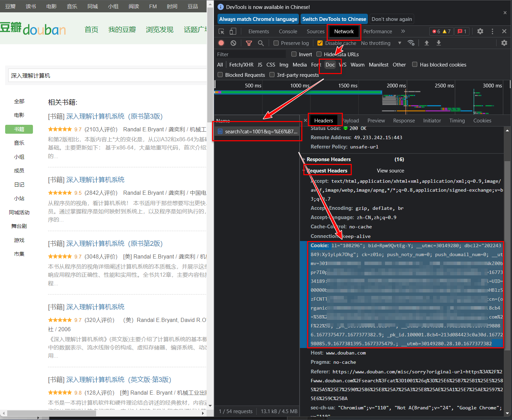The height and width of the screenshot is (420, 512).
Task: Open the issues counter badge
Action: (x=462, y=31)
